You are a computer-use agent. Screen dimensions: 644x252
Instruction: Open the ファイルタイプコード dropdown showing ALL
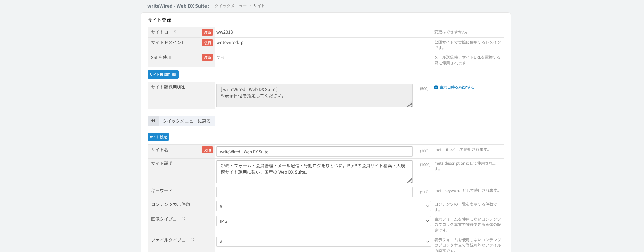324,242
